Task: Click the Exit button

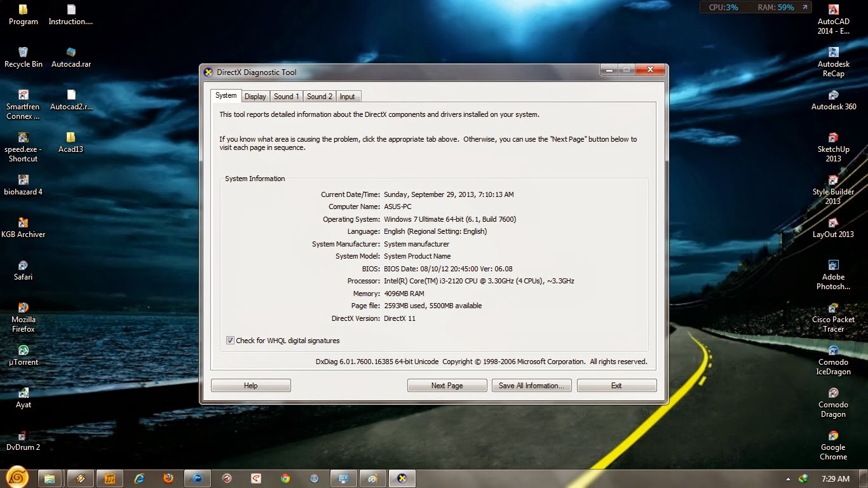Action: 616,386
